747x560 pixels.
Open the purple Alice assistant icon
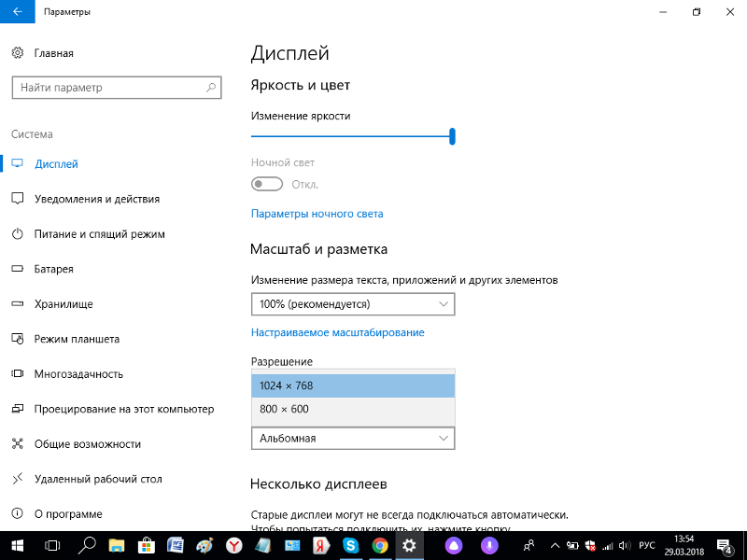click(453, 546)
